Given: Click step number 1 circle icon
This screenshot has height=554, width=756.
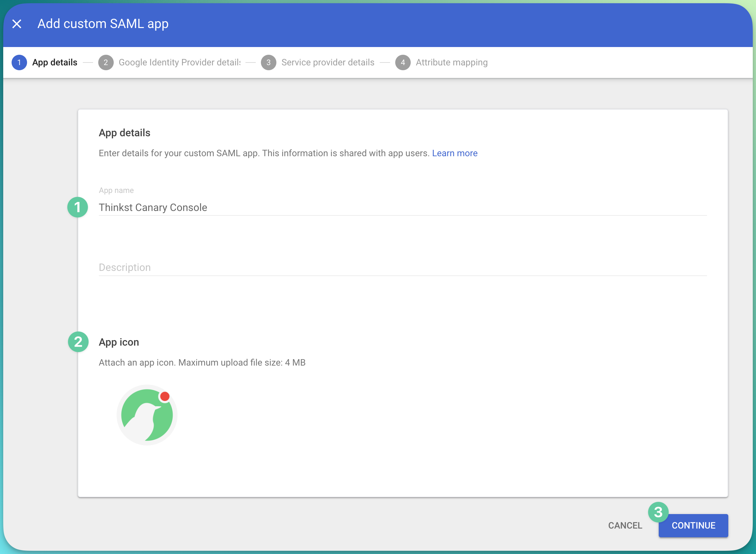Looking at the screenshot, I should tap(19, 62).
